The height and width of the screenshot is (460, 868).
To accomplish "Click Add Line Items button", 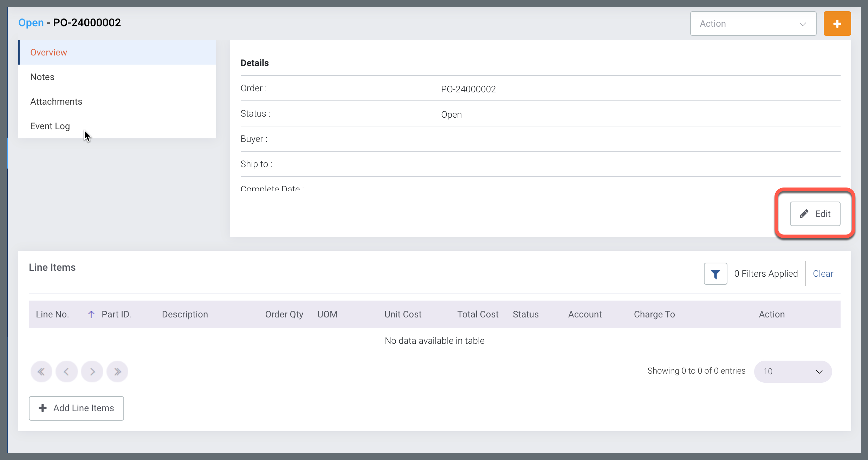I will pyautogui.click(x=76, y=408).
